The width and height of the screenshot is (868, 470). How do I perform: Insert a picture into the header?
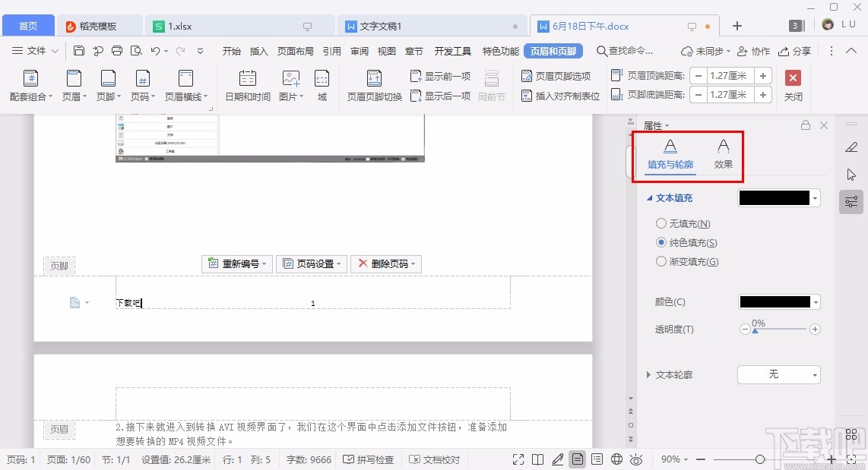click(x=290, y=85)
